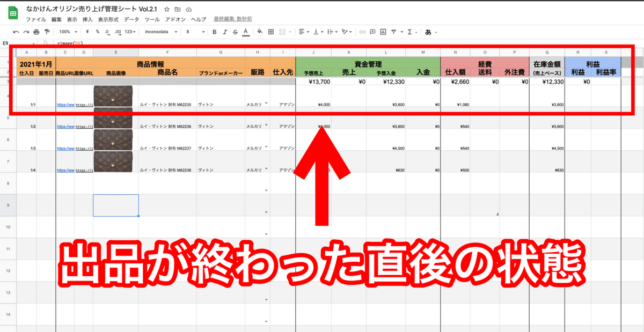Image resolution: width=644 pixels, height=332 pixels.
Task: Open the text wrapping dropdown
Action: tap(332, 32)
